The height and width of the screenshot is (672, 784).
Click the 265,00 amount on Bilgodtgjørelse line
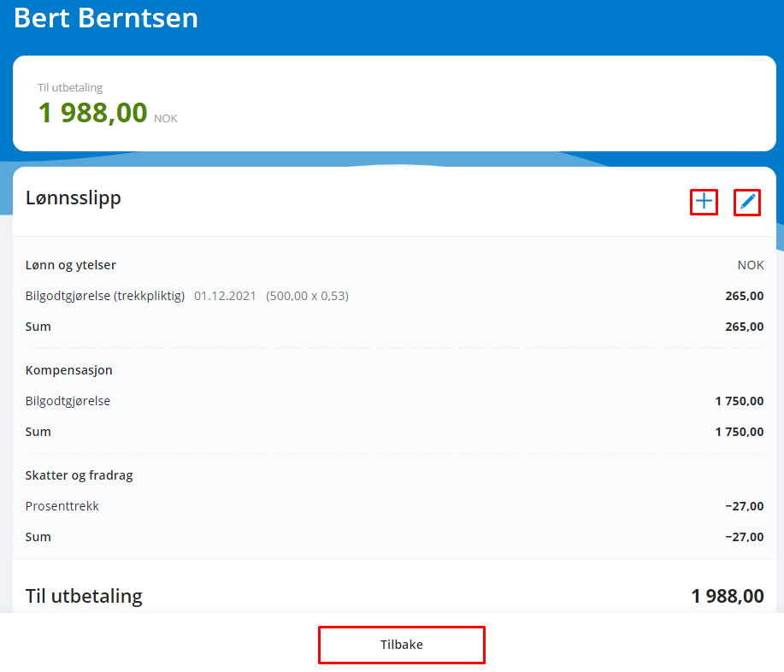[745, 296]
